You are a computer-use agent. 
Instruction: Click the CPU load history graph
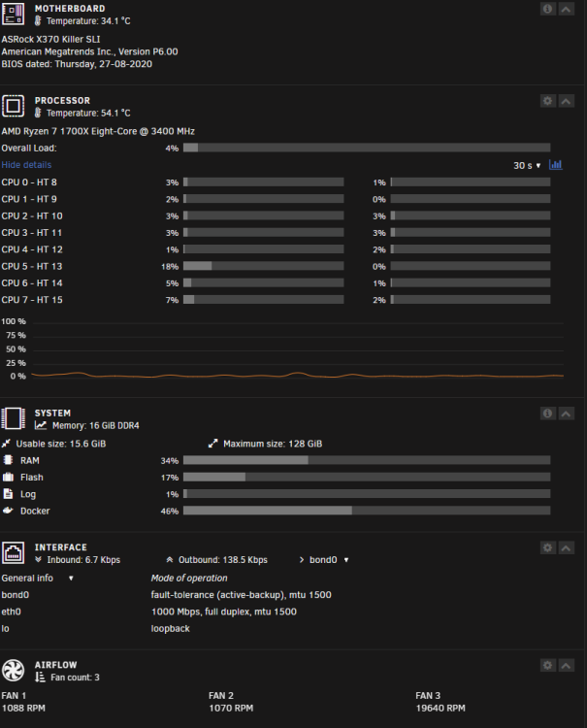298,348
